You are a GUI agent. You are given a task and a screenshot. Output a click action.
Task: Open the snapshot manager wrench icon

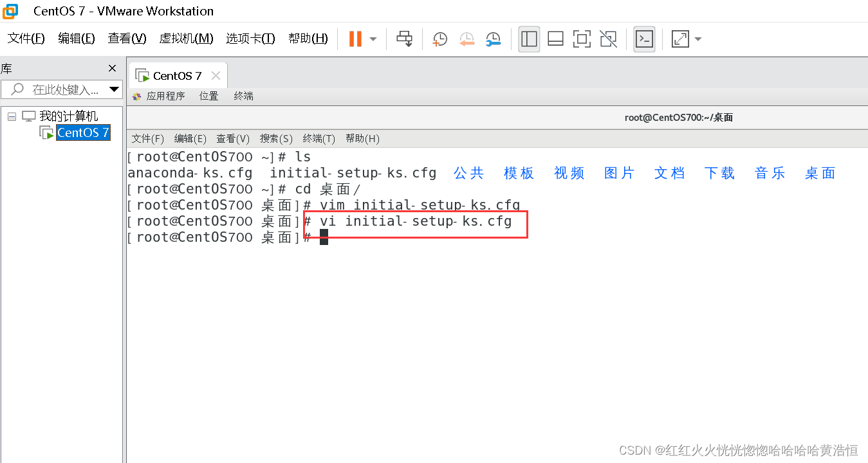[493, 39]
